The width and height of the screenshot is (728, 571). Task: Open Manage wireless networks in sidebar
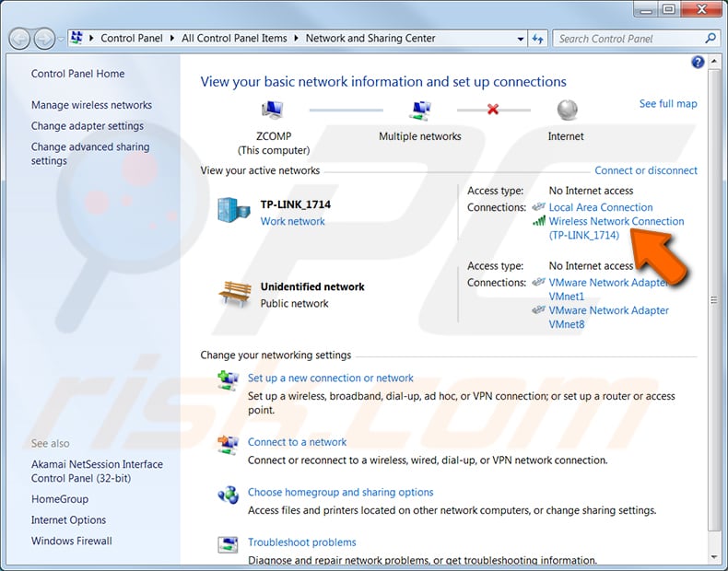91,105
